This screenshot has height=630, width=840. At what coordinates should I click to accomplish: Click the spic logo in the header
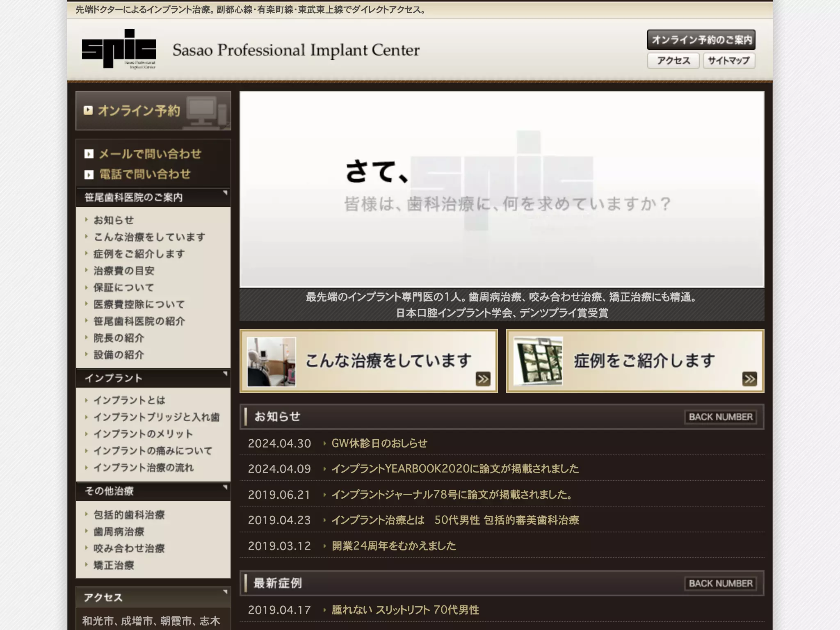click(x=119, y=48)
